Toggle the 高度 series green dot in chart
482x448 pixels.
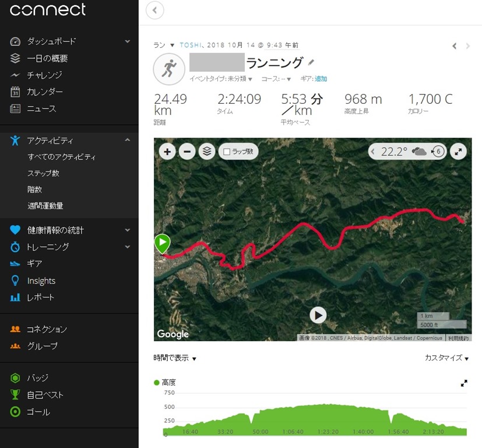[x=156, y=383]
